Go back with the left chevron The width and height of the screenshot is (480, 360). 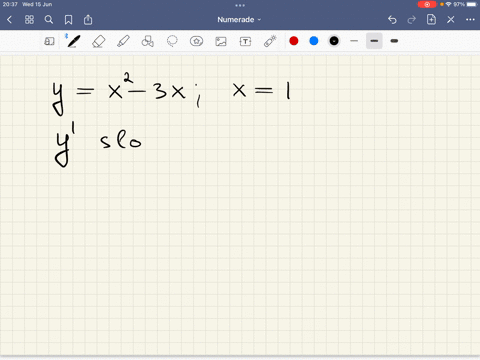click(x=9, y=20)
